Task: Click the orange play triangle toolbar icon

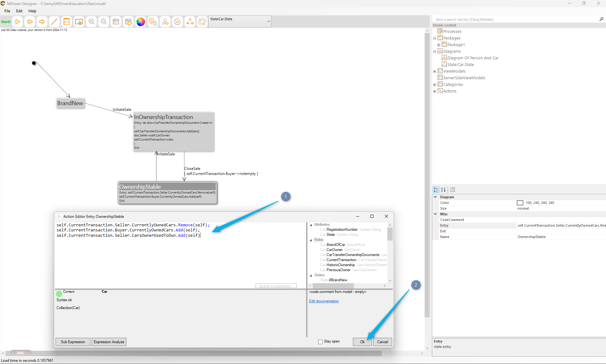Action: [x=18, y=22]
